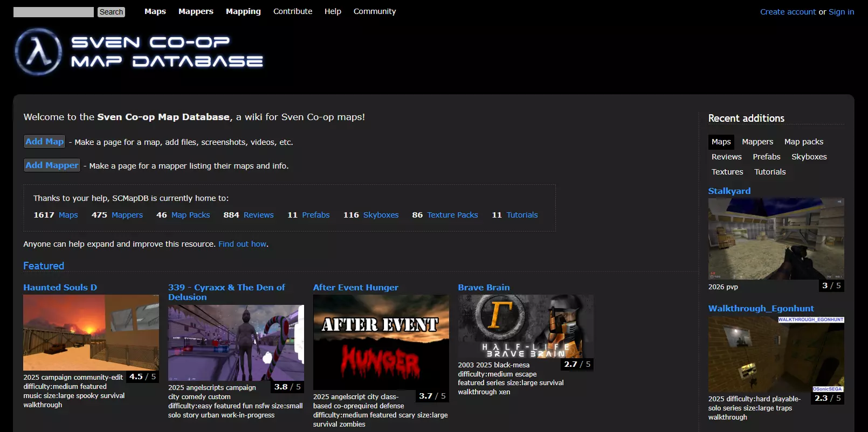Screen dimensions: 868x432
Task: Click the Add Map button
Action: (x=45, y=142)
